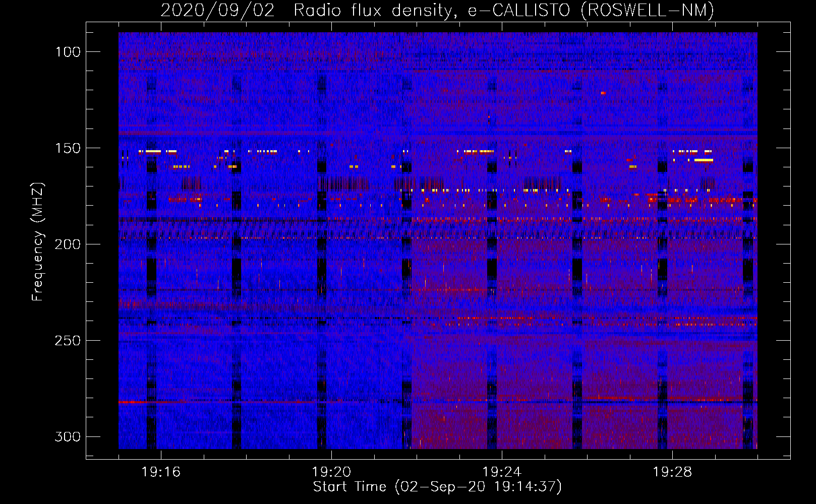816x504 pixels.
Task: Click the 19:28 time tick label
Action: [x=672, y=472]
